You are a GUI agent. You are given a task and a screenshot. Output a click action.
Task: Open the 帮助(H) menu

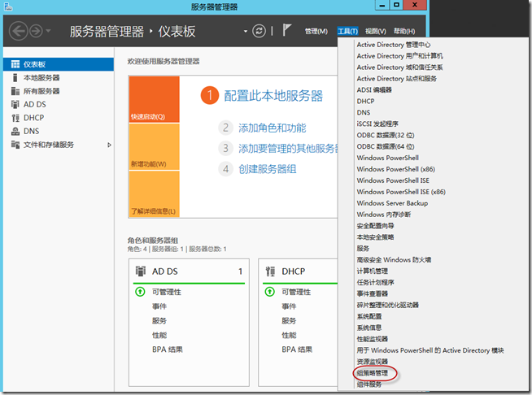[x=404, y=31]
